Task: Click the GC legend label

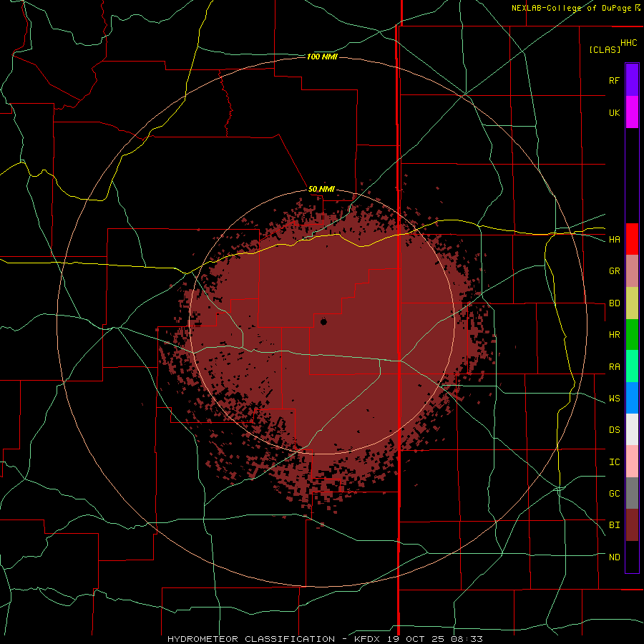Action: pos(614,494)
